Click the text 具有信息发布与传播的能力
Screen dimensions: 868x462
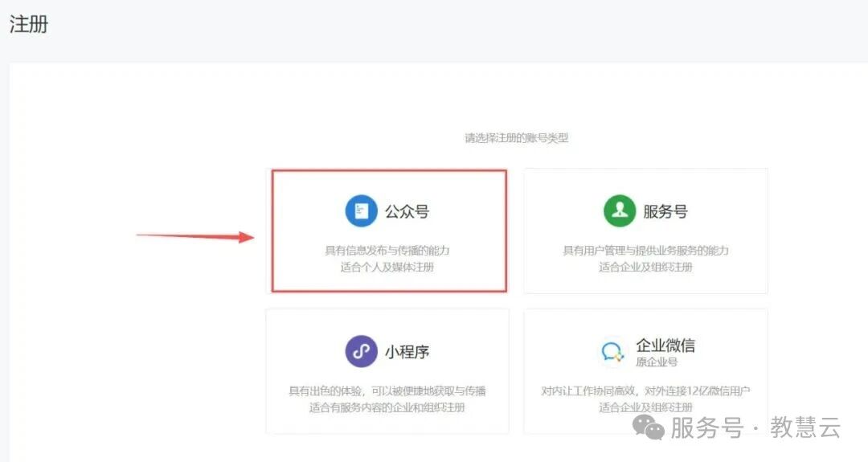pos(387,251)
